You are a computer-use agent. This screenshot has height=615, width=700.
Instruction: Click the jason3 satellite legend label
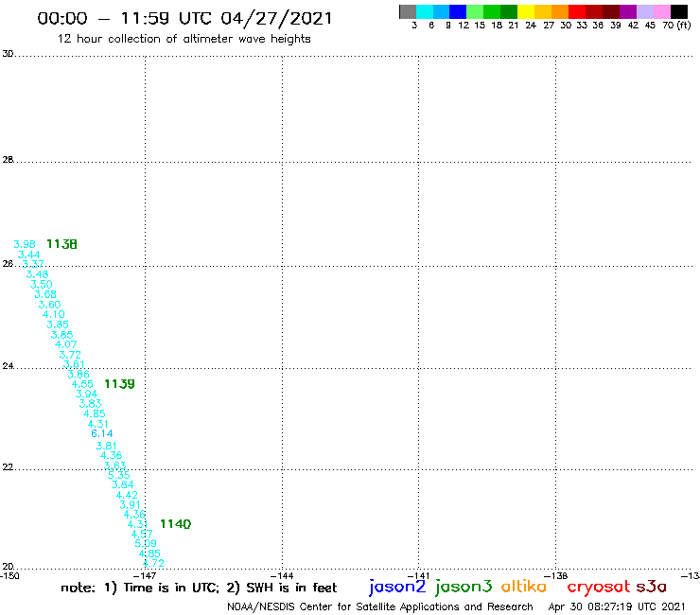[x=464, y=587]
